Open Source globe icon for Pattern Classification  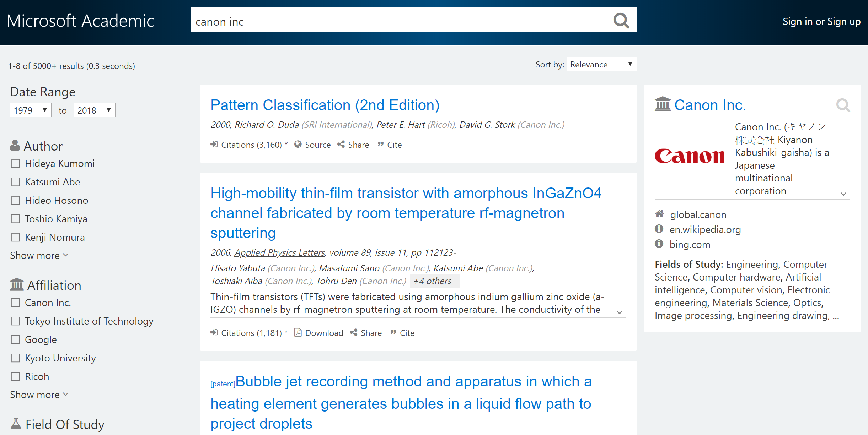pos(298,144)
